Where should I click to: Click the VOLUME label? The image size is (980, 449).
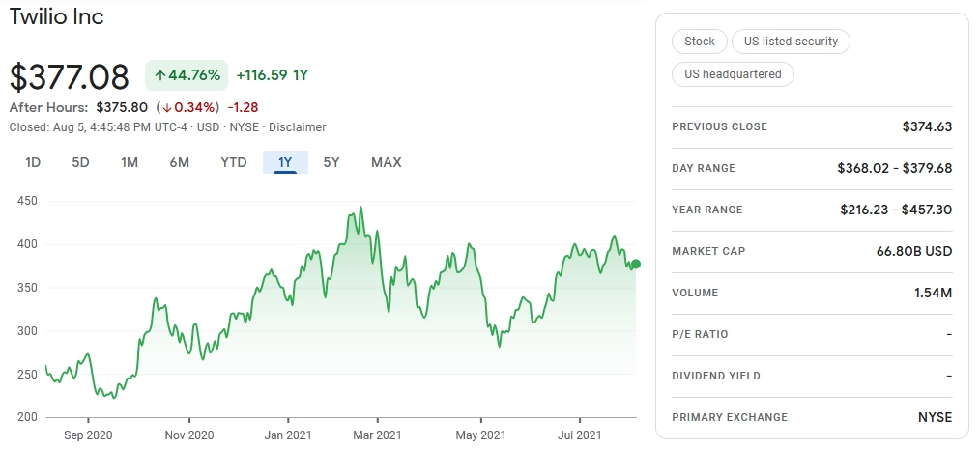tap(695, 293)
